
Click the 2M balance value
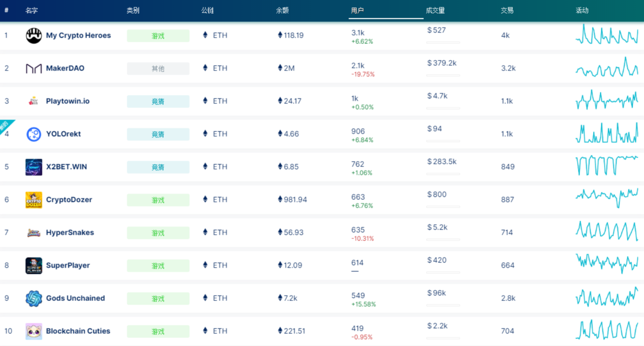[x=289, y=68]
